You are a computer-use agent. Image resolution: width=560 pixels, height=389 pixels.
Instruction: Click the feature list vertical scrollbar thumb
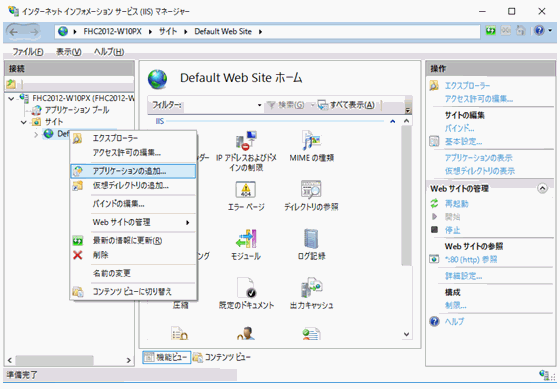[x=406, y=196]
